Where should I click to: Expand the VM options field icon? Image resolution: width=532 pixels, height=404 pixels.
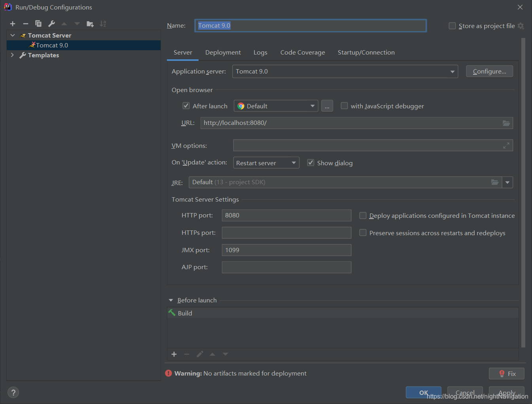pos(506,145)
